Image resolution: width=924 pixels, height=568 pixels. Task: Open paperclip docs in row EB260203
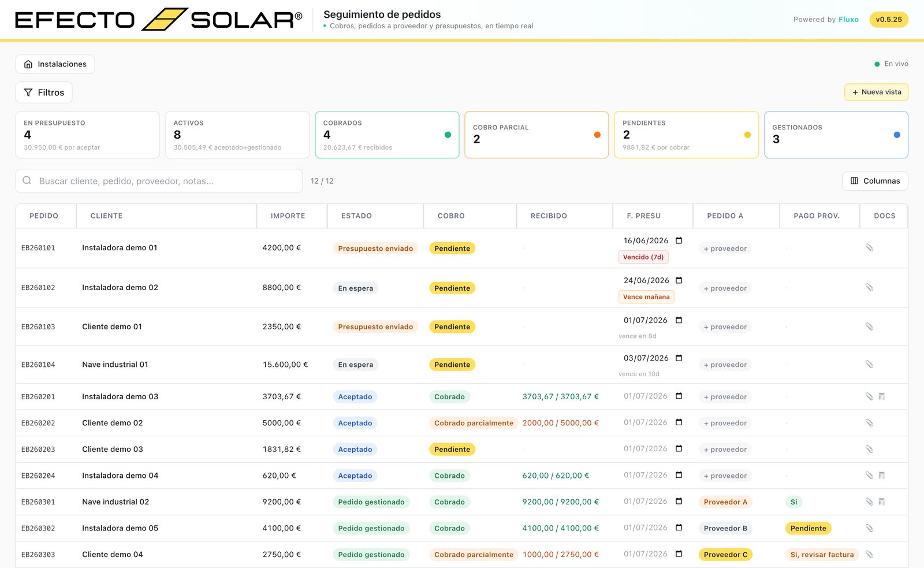[869, 449]
